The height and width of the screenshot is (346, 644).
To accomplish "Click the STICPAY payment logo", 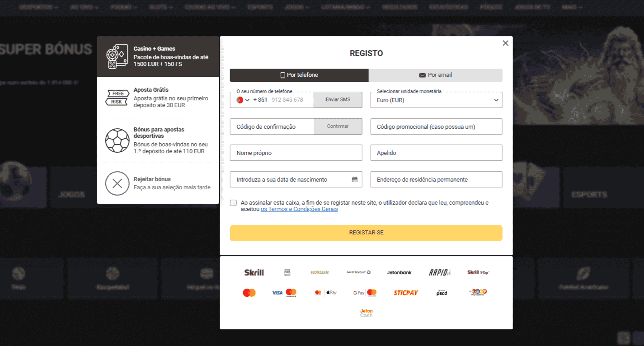I will coord(405,293).
